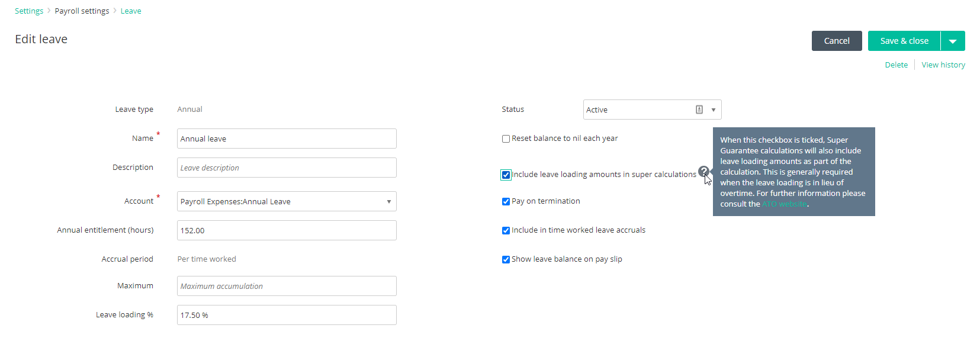The width and height of the screenshot is (980, 341).
Task: Click the help question mark icon
Action: (x=703, y=172)
